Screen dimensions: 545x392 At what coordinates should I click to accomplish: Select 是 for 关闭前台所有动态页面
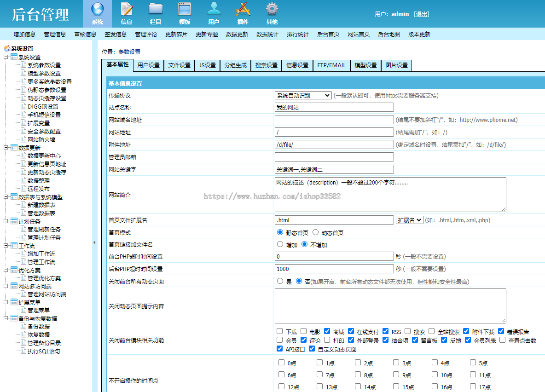coord(280,281)
